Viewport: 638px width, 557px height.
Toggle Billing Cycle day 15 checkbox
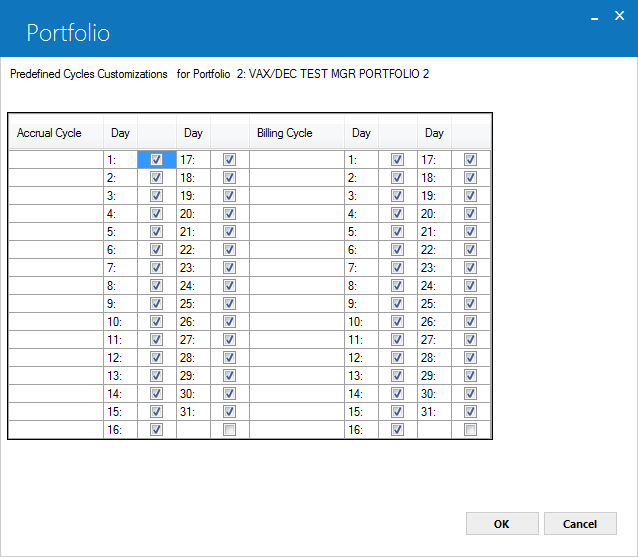coord(397,412)
